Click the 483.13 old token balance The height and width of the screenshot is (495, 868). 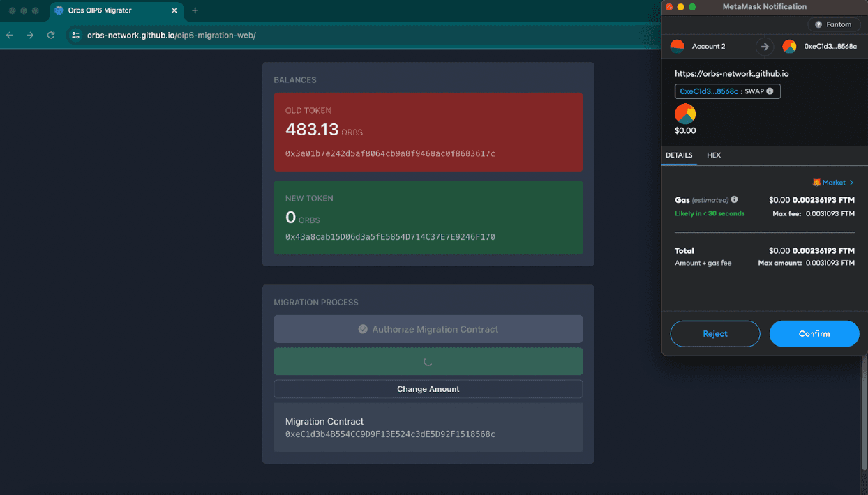tap(312, 130)
